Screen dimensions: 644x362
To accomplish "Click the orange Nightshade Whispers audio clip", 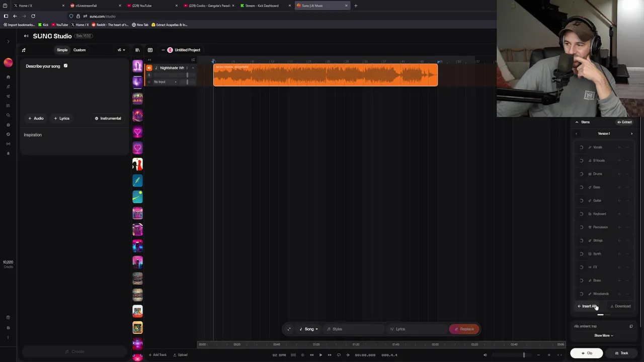I will pos(326,75).
